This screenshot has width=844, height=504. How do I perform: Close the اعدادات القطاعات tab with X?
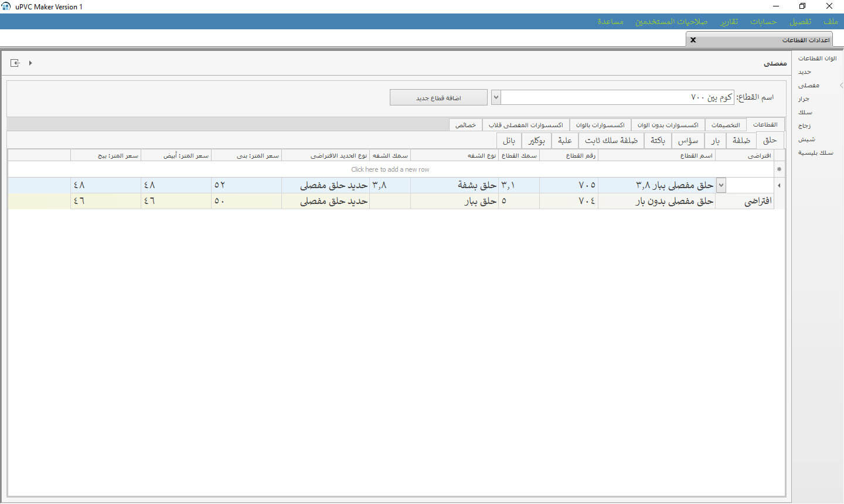click(x=693, y=40)
